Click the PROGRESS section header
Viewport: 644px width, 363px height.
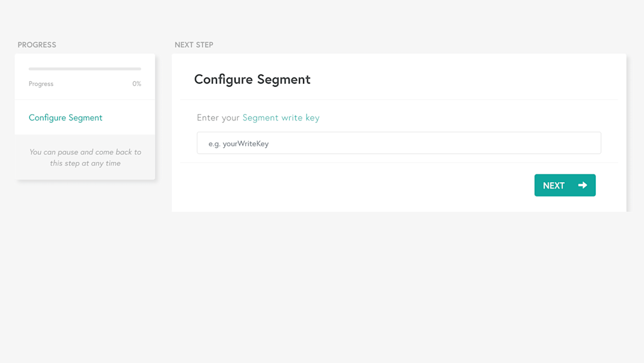(37, 45)
